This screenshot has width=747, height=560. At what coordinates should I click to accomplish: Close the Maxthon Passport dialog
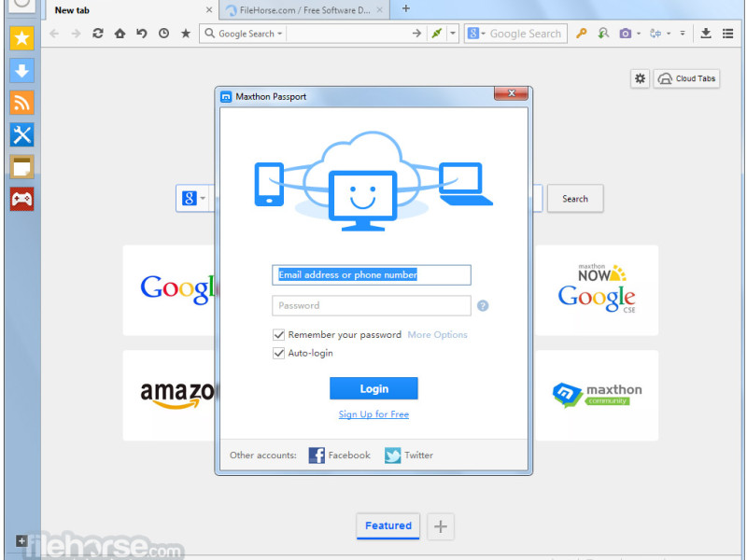511,93
